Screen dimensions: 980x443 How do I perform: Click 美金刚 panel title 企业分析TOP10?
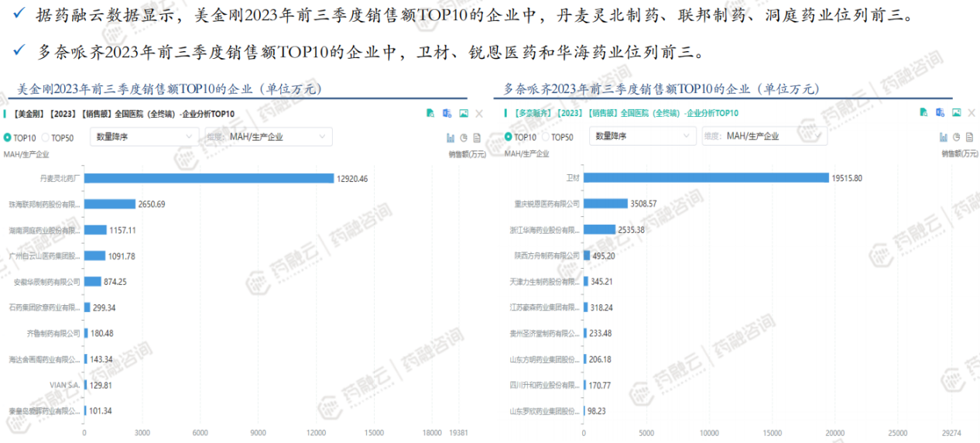(208, 114)
